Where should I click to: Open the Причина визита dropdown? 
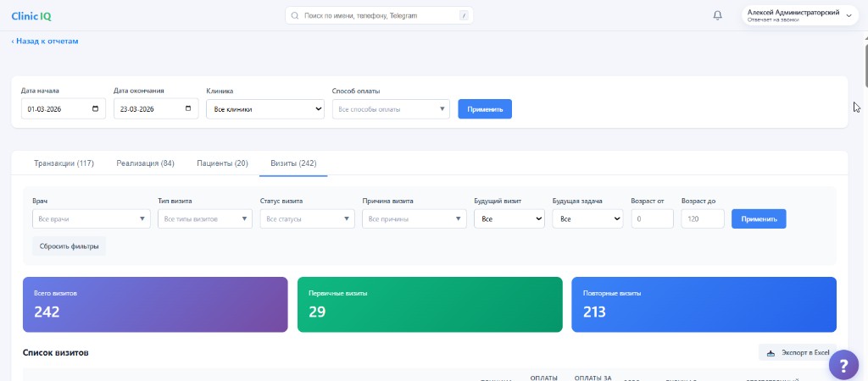click(x=414, y=219)
